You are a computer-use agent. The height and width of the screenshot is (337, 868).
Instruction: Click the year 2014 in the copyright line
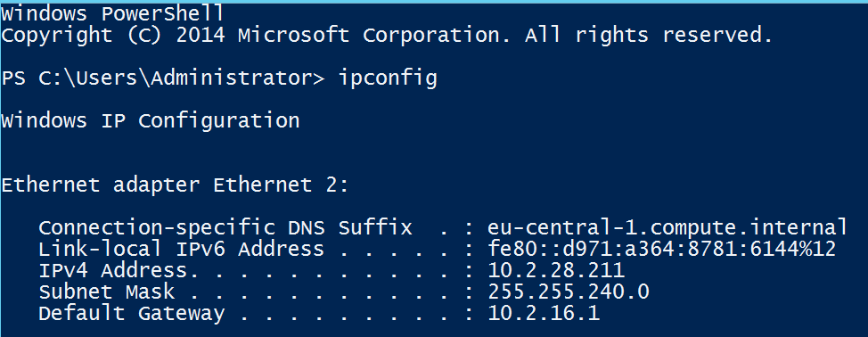coord(201,36)
